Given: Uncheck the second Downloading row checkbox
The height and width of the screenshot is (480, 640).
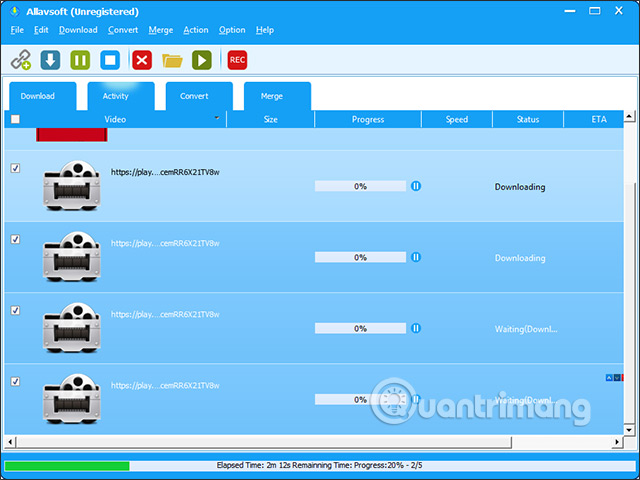Looking at the screenshot, I should (15, 239).
